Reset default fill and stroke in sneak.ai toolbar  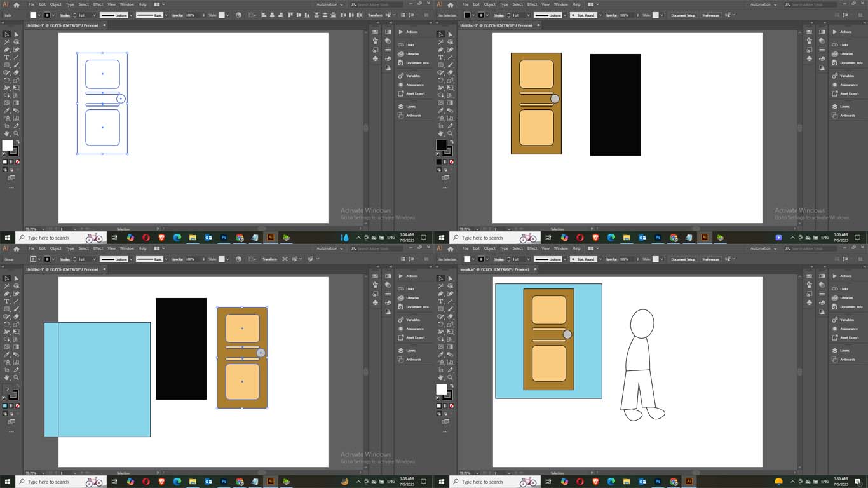pos(438,398)
